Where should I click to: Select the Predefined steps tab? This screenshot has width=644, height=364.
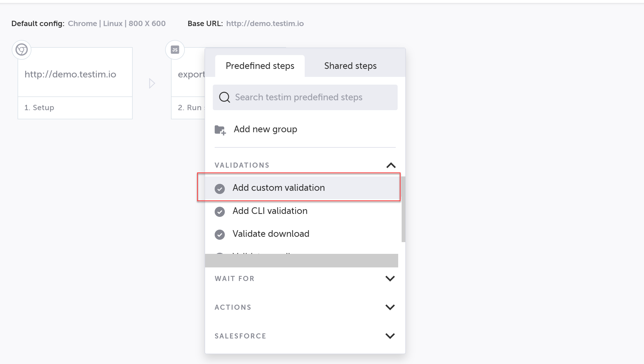point(260,66)
